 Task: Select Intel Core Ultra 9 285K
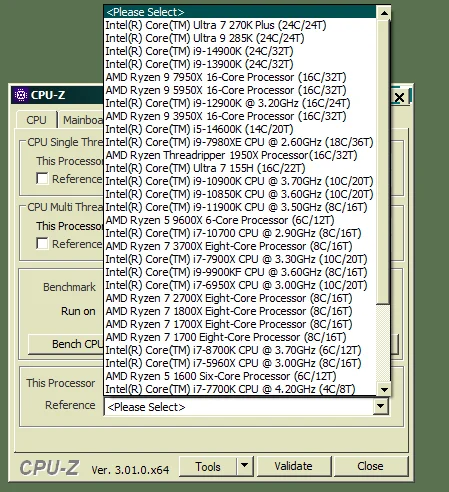point(240,38)
